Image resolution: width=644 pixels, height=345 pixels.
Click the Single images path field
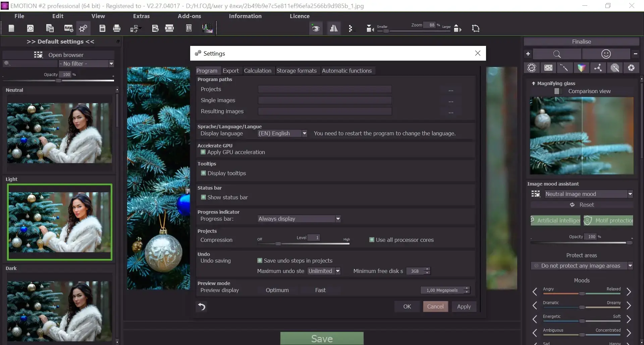(325, 100)
